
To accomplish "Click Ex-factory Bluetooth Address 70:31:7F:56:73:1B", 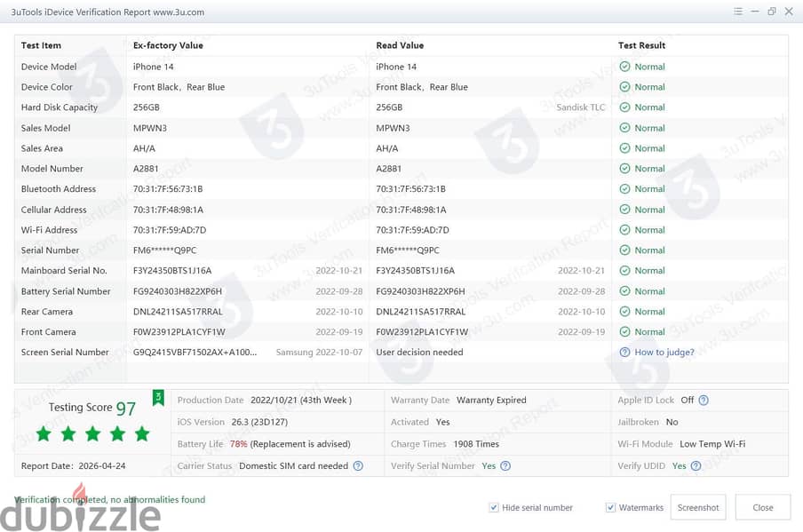I will point(168,189).
